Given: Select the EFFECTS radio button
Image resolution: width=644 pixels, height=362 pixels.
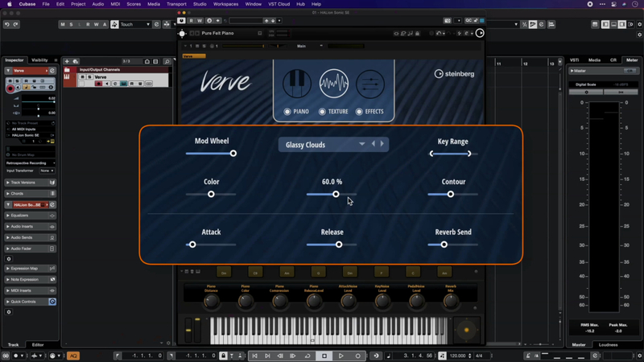Looking at the screenshot, I should click(x=359, y=112).
